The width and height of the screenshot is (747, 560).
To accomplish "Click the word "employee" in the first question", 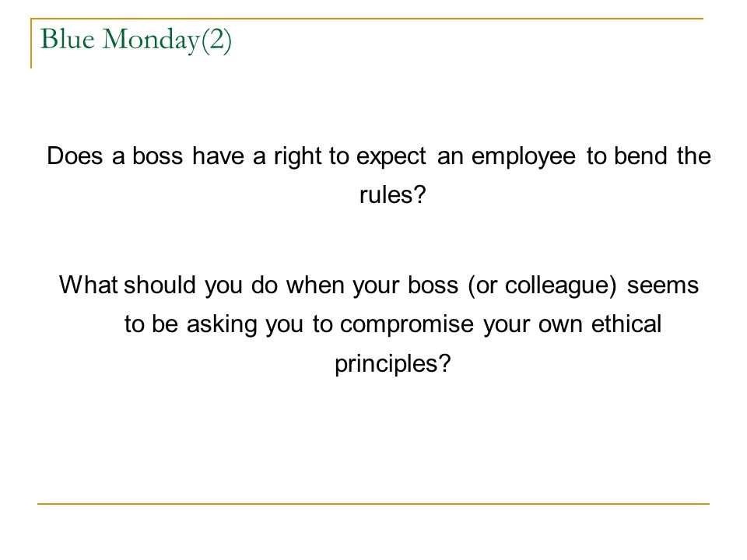I will [524, 158].
